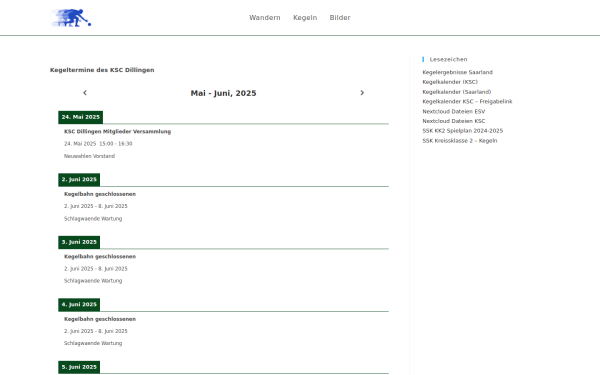This screenshot has width=600, height=375.
Task: Open Kegelkalender (KSC) bookmark
Action: [450, 82]
